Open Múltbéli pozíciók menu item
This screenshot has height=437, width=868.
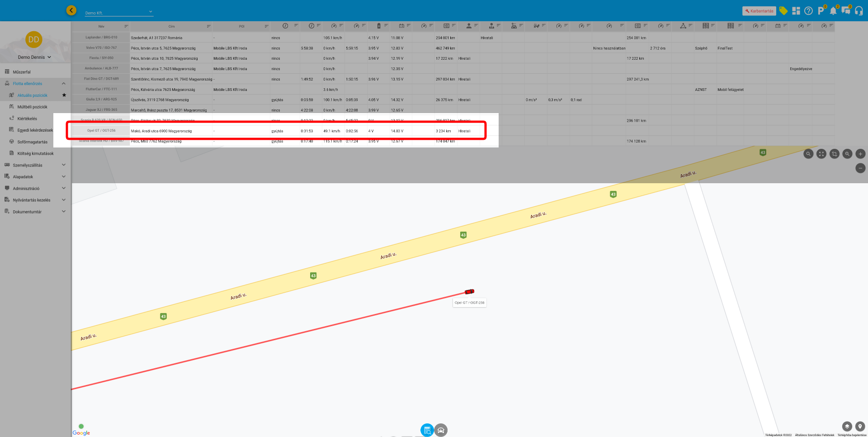(32, 107)
